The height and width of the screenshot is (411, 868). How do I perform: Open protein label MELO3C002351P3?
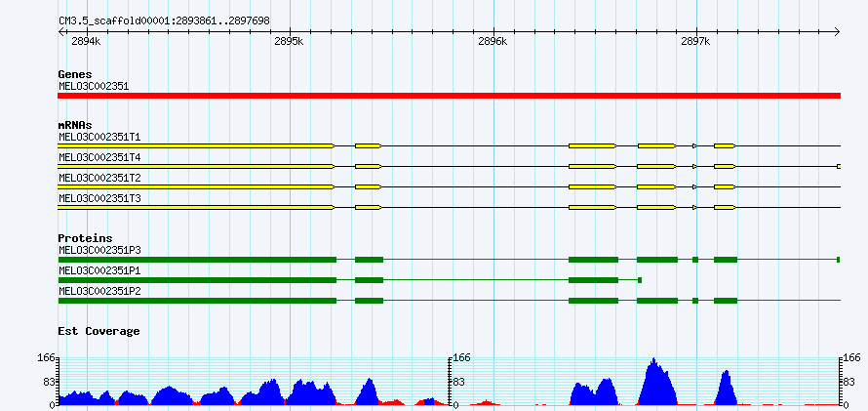99,250
